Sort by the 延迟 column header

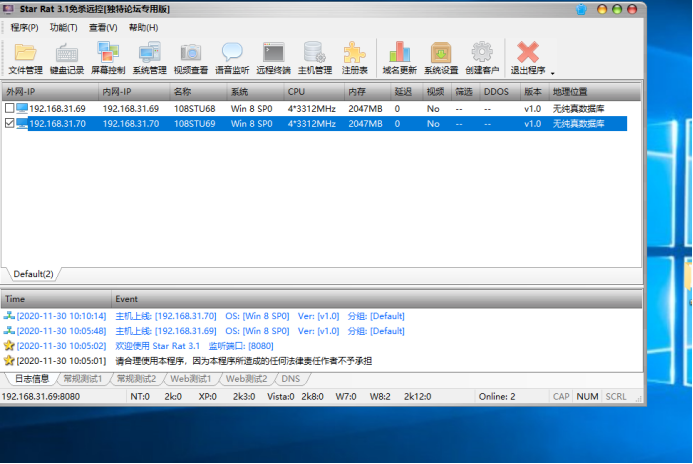407,91
